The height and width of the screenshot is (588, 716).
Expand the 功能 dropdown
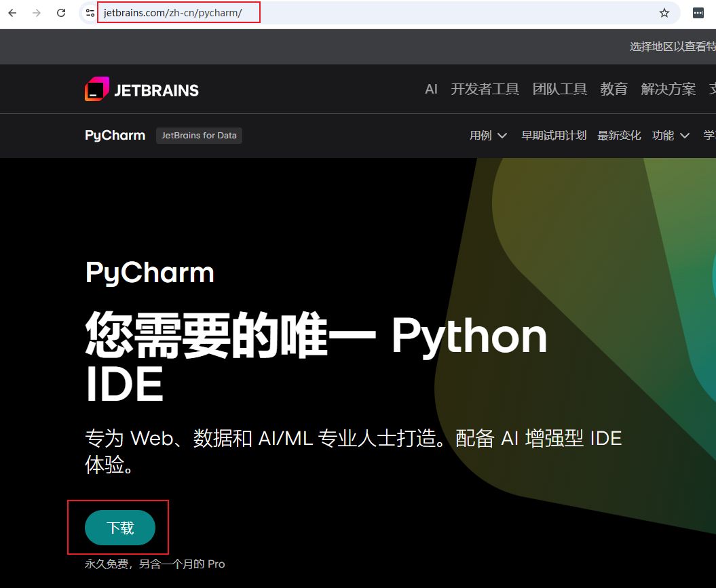click(670, 135)
